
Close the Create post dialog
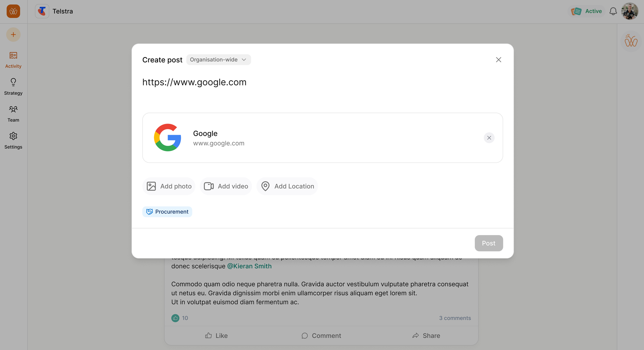pos(498,60)
